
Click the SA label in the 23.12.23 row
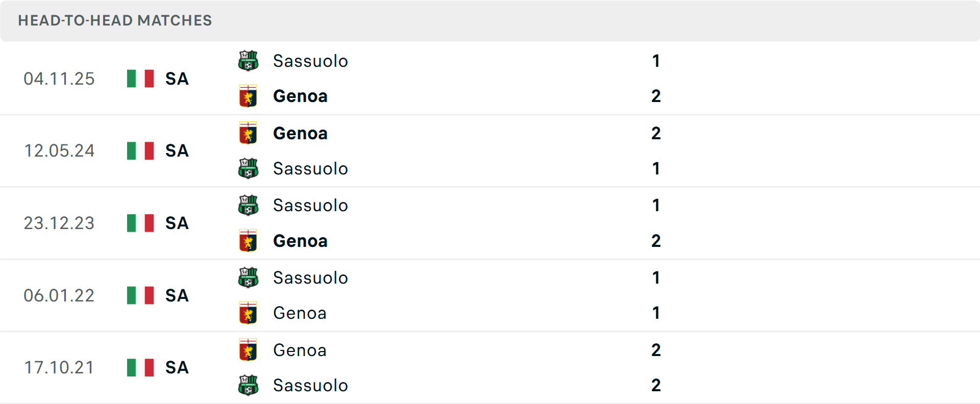[176, 223]
